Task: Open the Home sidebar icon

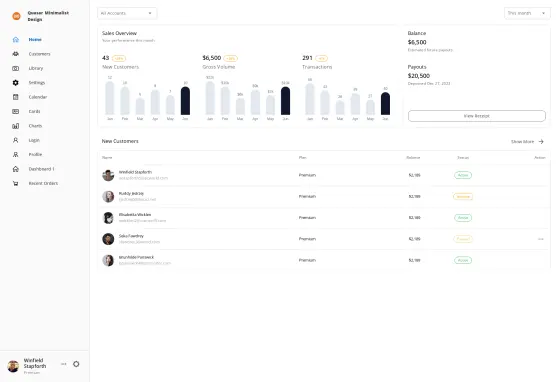Action: (x=16, y=40)
